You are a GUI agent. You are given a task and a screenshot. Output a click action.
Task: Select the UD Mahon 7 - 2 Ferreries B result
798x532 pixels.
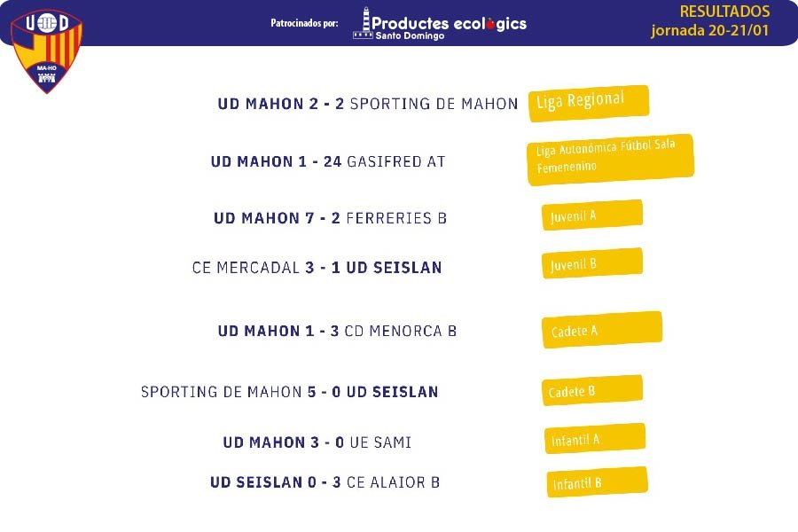click(330, 218)
